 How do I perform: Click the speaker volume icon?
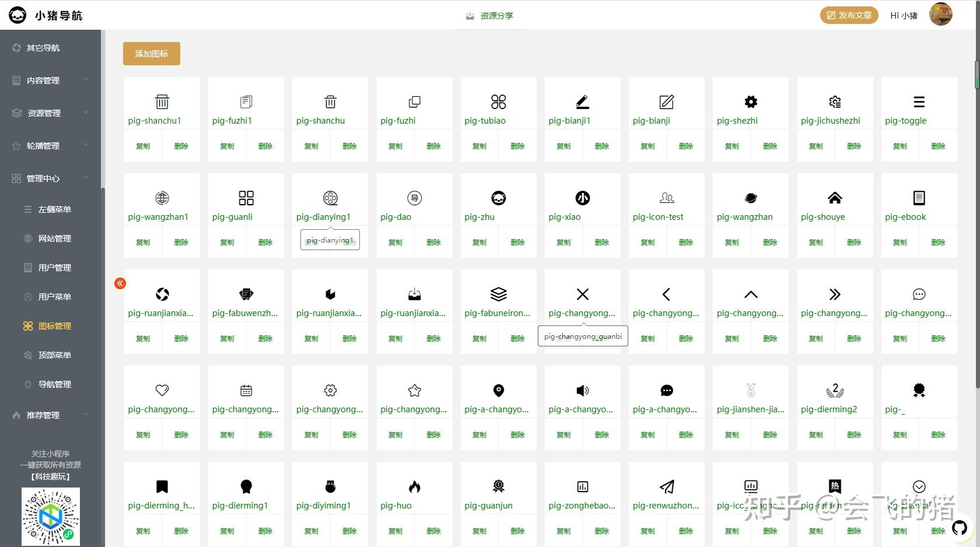point(583,391)
